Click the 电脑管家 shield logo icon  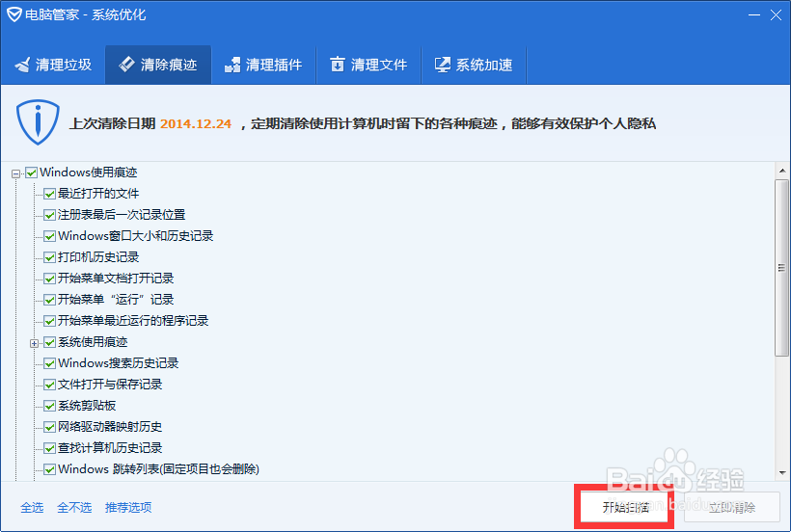(x=14, y=14)
